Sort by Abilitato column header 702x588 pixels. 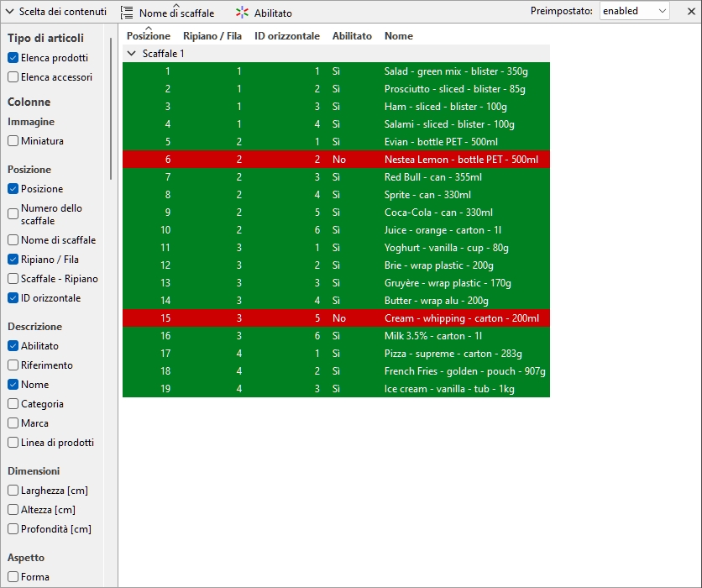pos(352,36)
